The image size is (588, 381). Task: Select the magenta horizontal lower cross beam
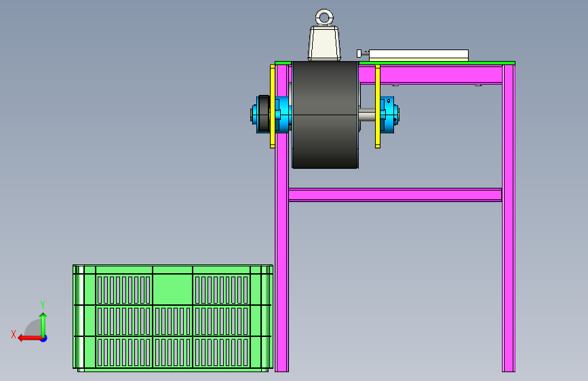[395, 195]
